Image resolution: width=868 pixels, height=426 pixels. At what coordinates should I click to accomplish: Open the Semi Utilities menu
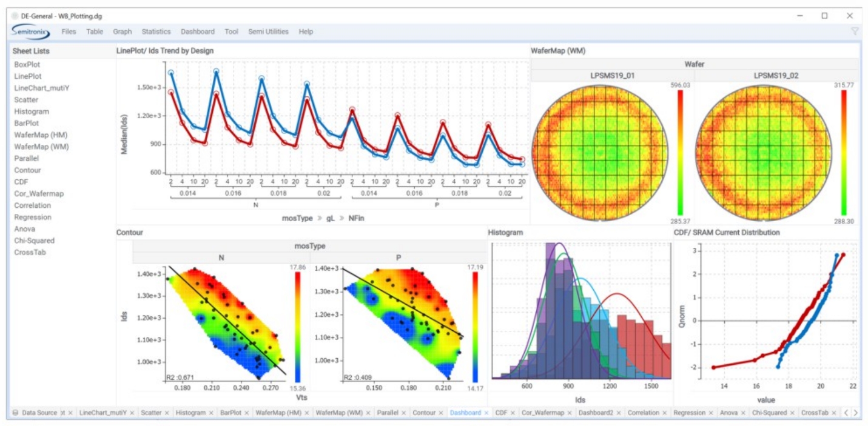(268, 32)
